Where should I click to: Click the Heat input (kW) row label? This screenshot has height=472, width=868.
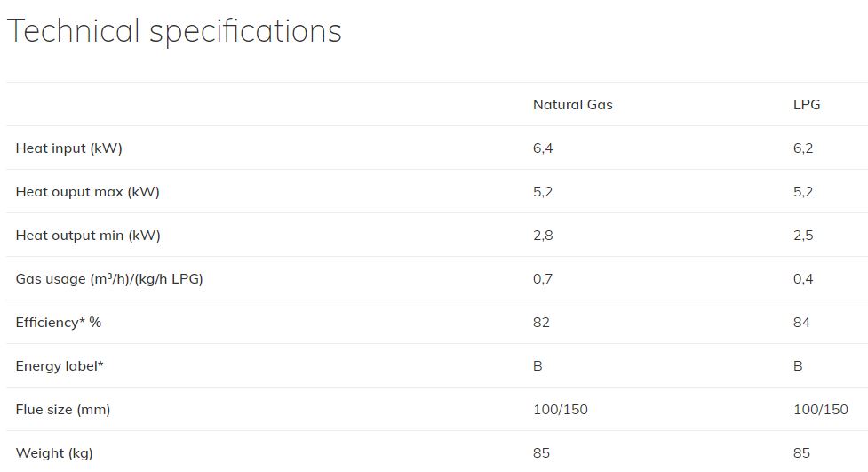[68, 148]
